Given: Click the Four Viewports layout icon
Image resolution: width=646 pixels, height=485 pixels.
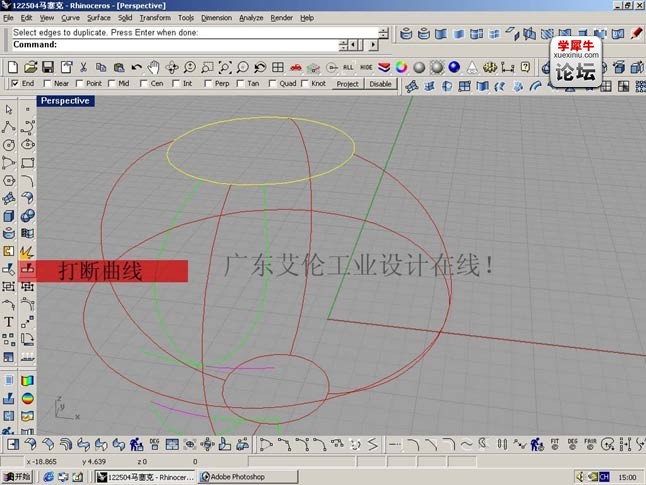Looking at the screenshot, I should point(278,67).
